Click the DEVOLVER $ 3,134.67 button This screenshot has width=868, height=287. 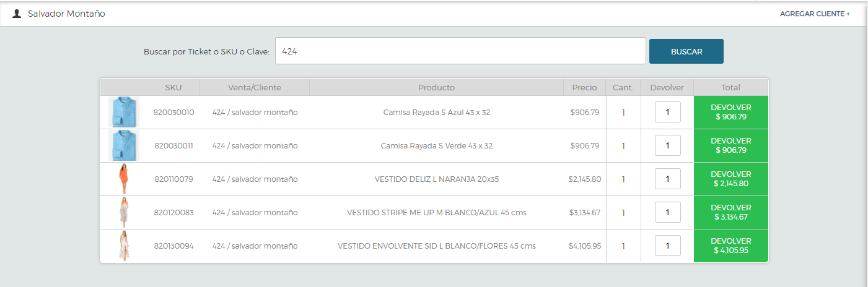pos(731,212)
